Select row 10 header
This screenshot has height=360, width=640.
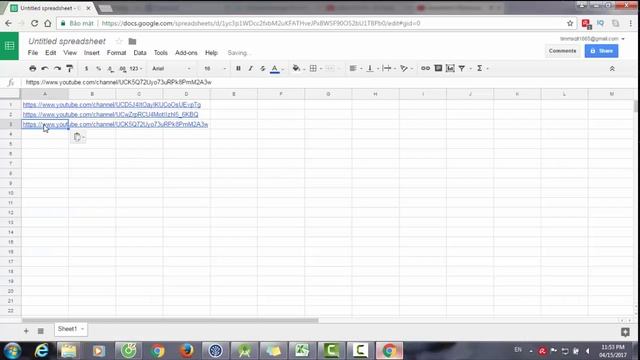click(11, 193)
